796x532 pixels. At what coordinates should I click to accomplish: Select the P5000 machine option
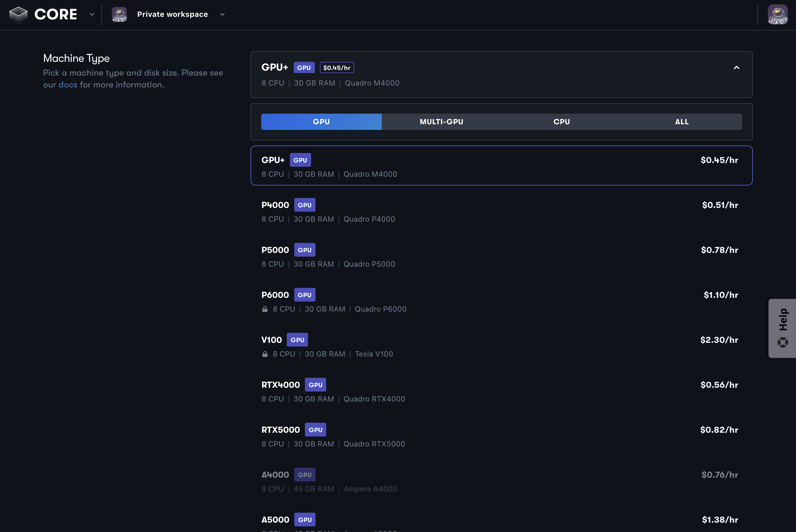click(501, 255)
